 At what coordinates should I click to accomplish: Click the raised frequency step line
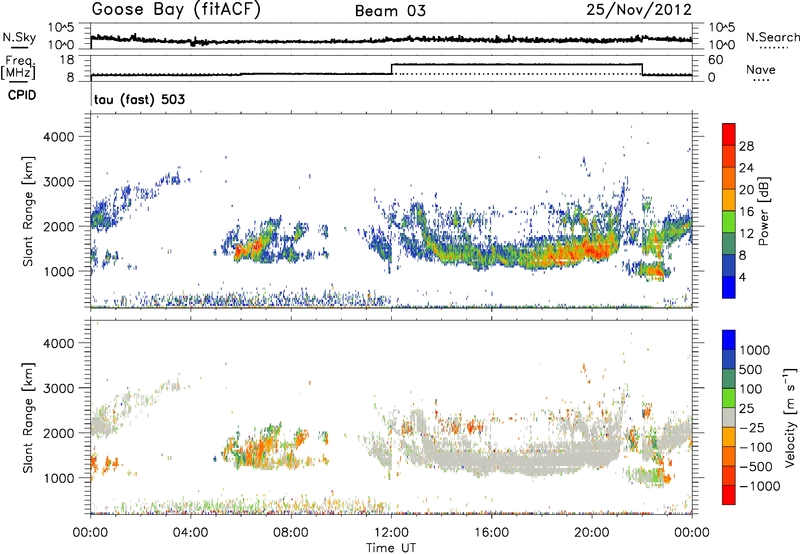[x=516, y=64]
